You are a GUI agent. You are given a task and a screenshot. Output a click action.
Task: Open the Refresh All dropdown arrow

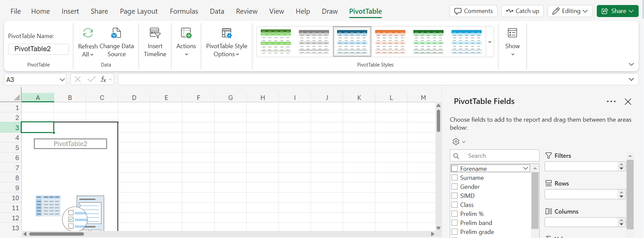[x=92, y=54]
